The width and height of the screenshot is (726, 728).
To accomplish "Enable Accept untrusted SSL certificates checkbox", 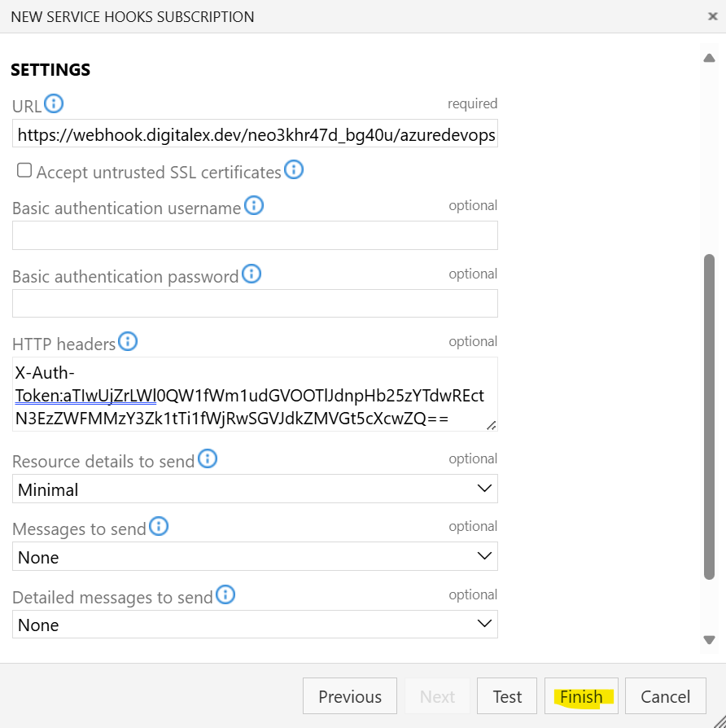I will pos(24,170).
